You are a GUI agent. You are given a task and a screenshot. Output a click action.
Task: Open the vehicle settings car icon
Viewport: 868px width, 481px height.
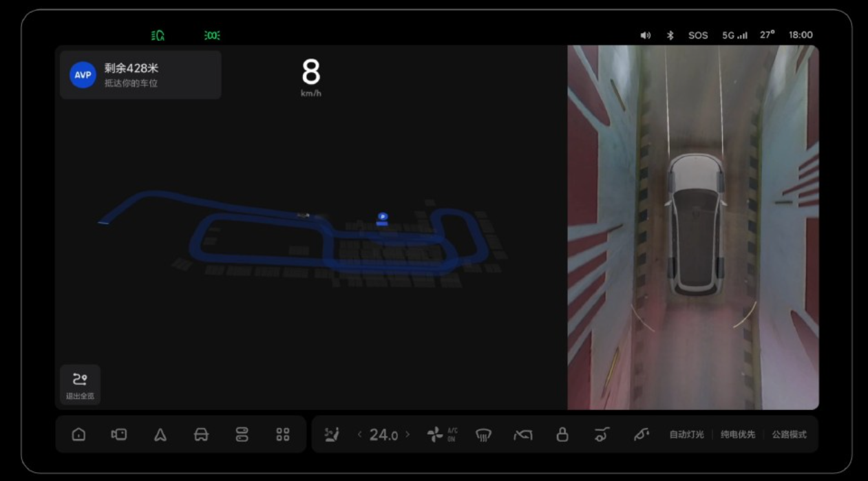coord(201,434)
